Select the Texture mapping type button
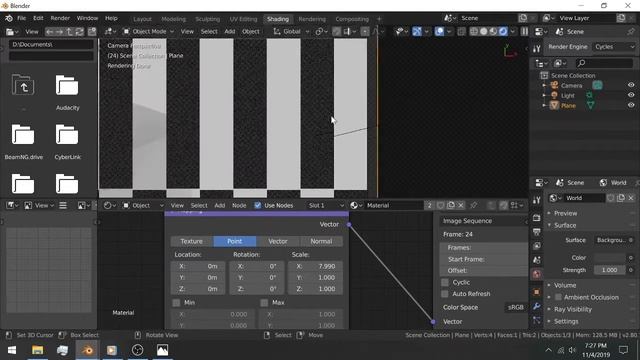The image size is (640, 360). coord(191,241)
